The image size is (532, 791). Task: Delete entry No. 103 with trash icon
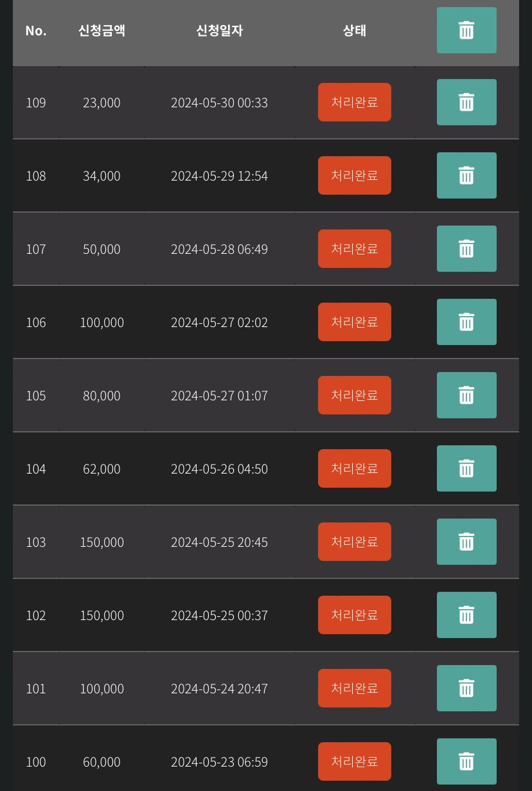pos(466,542)
